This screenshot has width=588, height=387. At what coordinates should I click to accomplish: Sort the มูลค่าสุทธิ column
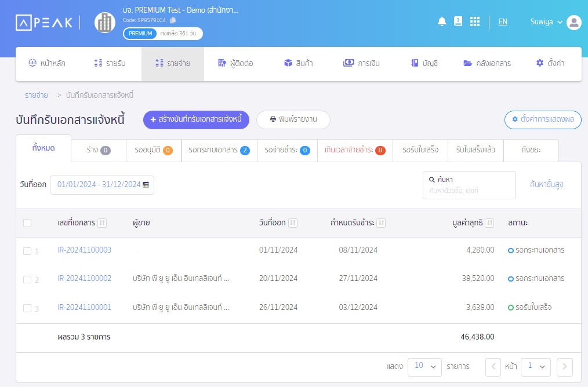[x=490, y=223]
